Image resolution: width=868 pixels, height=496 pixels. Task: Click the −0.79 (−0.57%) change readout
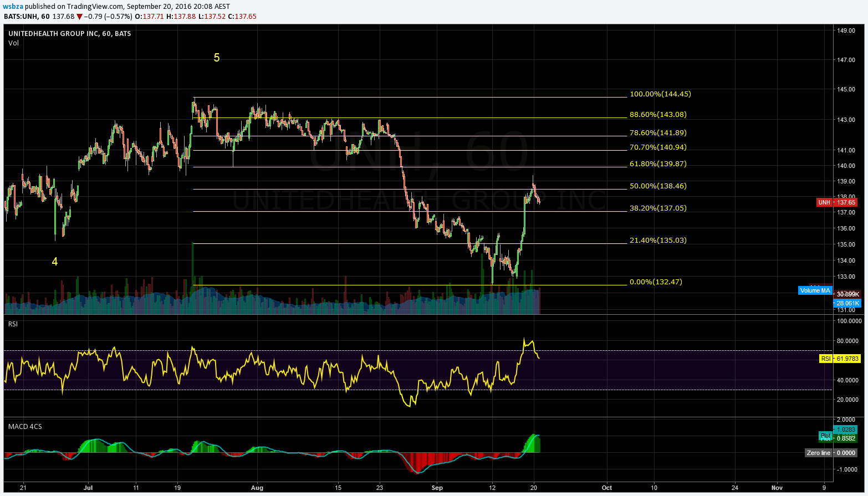click(x=108, y=17)
